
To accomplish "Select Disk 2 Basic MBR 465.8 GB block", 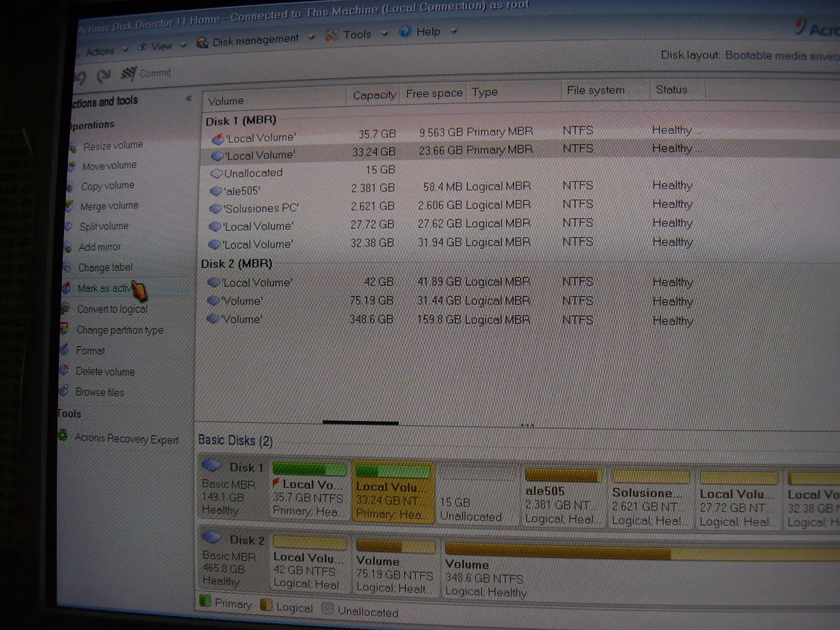I will [233, 561].
